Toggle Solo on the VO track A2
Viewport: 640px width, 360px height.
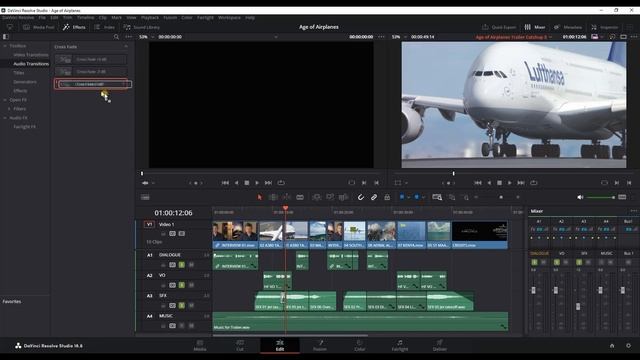[182, 285]
